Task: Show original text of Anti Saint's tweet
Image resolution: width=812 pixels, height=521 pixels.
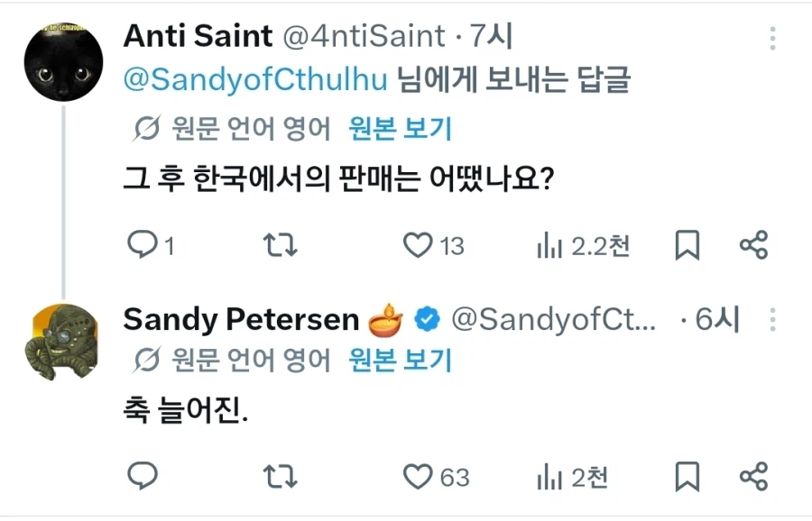Action: tap(400, 130)
